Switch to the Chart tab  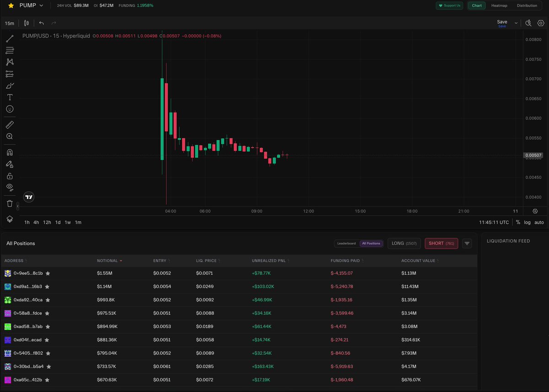click(477, 5)
